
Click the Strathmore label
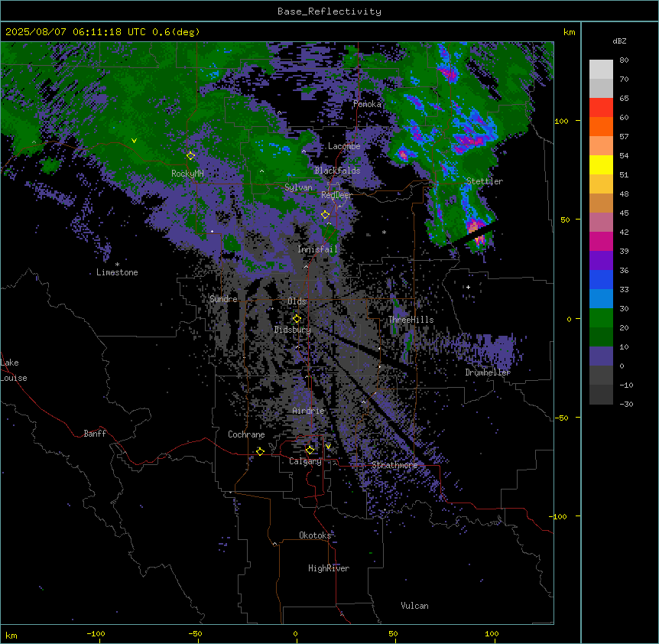[x=394, y=465]
